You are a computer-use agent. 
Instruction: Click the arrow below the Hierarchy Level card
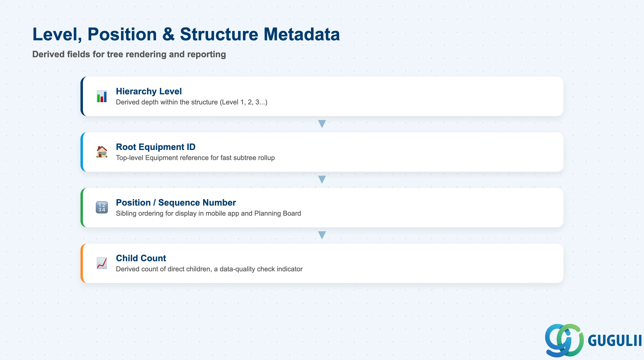coord(322,124)
